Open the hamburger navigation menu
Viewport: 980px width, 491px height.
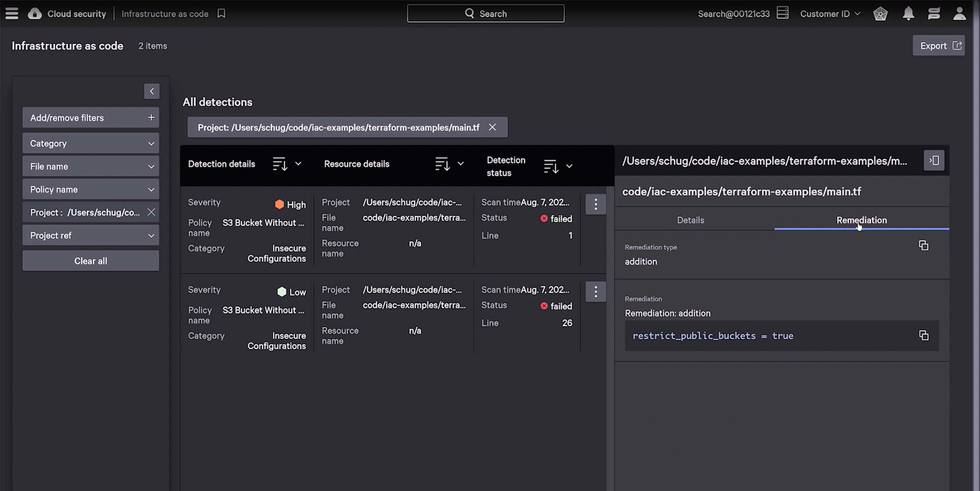[x=11, y=13]
